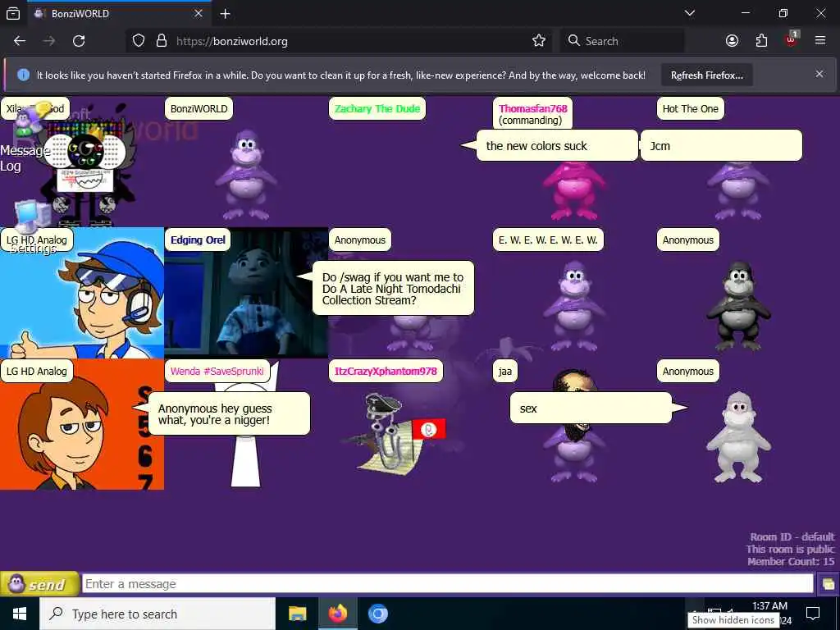This screenshot has height=630, width=840.
Task: Click the Wenda #SaveSprunki name tag
Action: point(217,372)
